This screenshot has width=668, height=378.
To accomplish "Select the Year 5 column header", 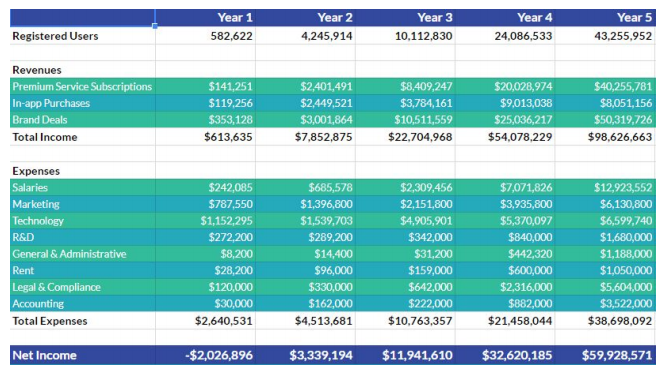I will pyautogui.click(x=605, y=17).
